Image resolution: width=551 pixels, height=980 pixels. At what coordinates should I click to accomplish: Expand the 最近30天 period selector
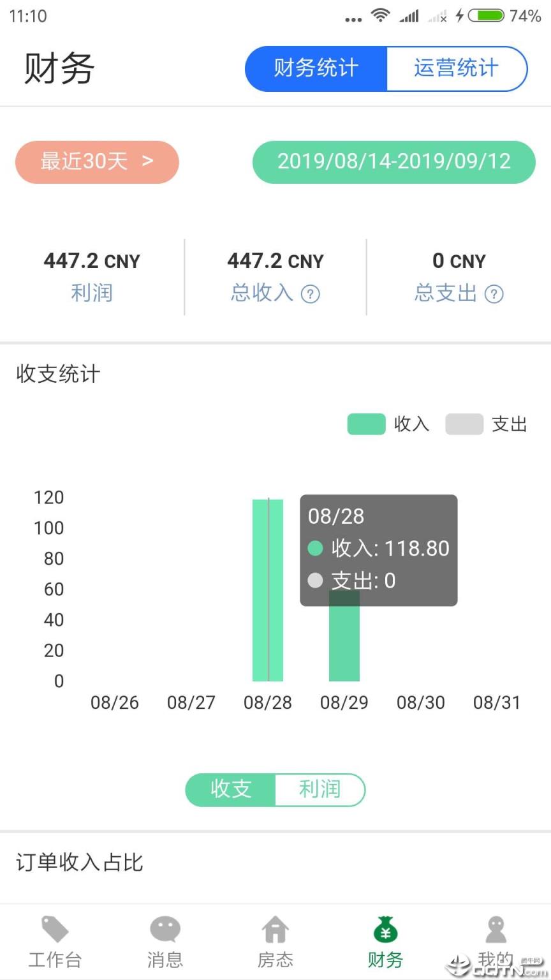tap(97, 161)
